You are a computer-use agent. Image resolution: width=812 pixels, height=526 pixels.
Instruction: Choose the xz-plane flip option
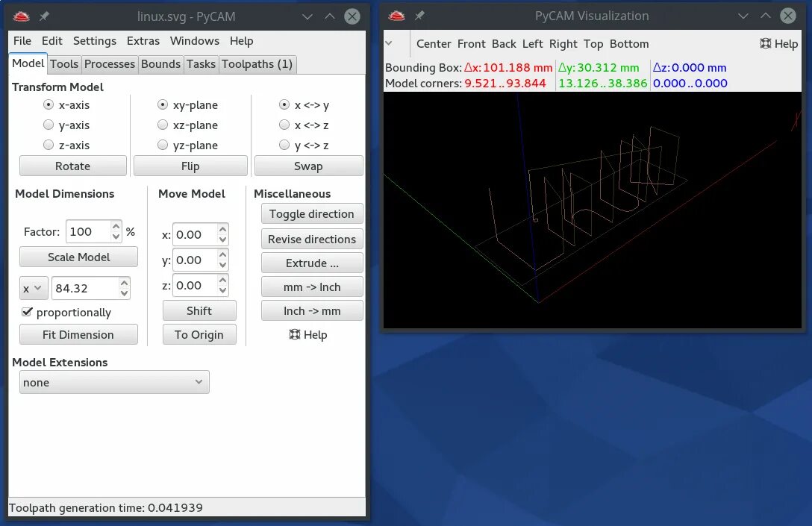coord(163,125)
